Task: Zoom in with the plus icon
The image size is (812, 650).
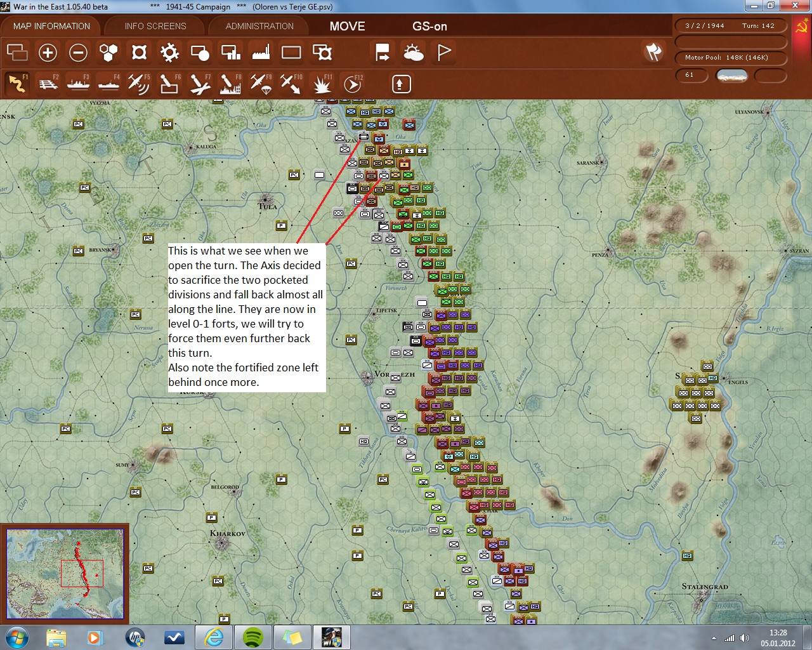Action: coord(48,52)
